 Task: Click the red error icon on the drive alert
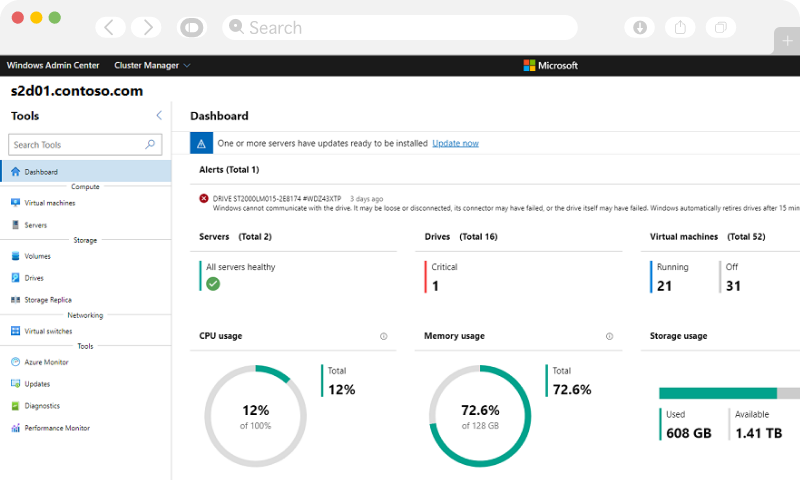click(x=204, y=198)
